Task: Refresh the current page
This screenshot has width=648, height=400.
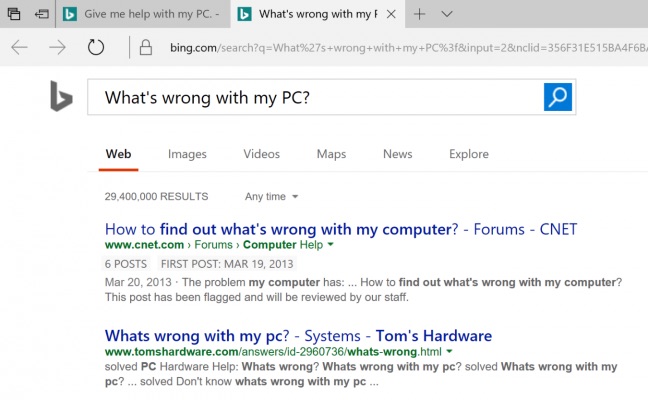Action: tap(96, 47)
